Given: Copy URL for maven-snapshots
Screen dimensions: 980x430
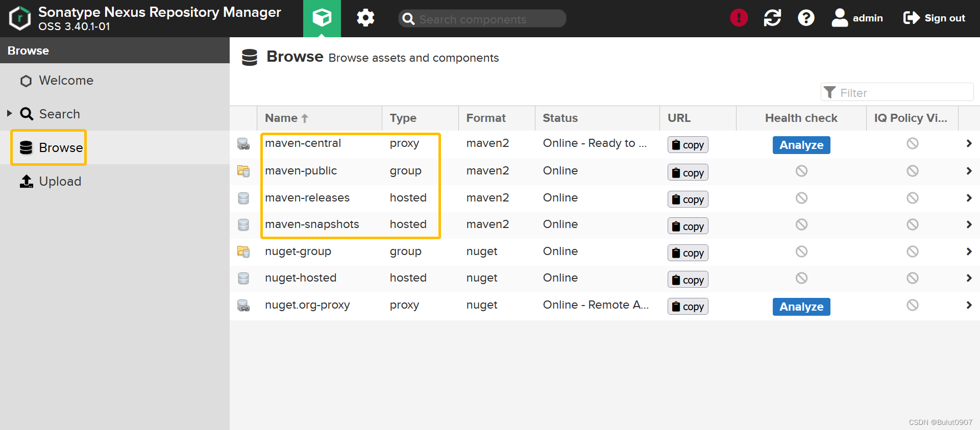Looking at the screenshot, I should coord(688,226).
